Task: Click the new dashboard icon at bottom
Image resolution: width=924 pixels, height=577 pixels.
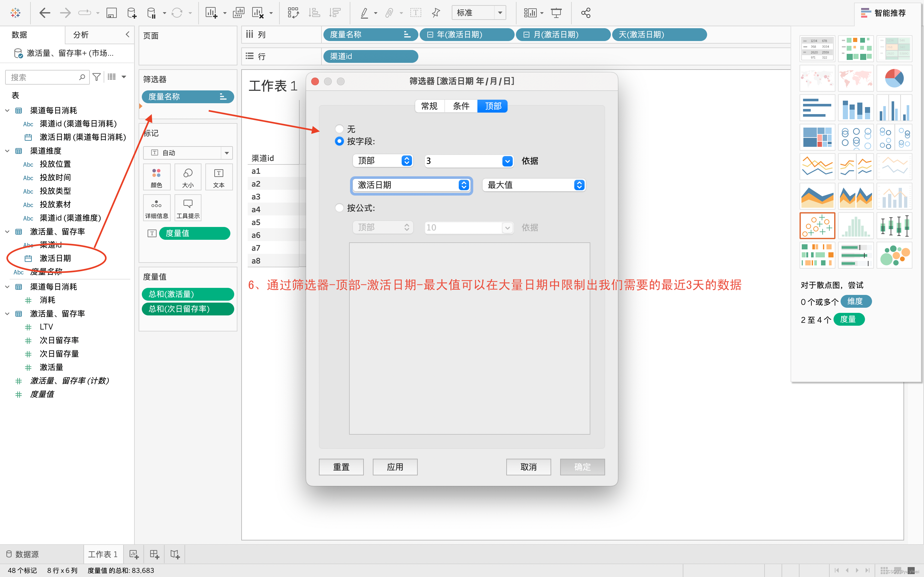Action: click(154, 554)
